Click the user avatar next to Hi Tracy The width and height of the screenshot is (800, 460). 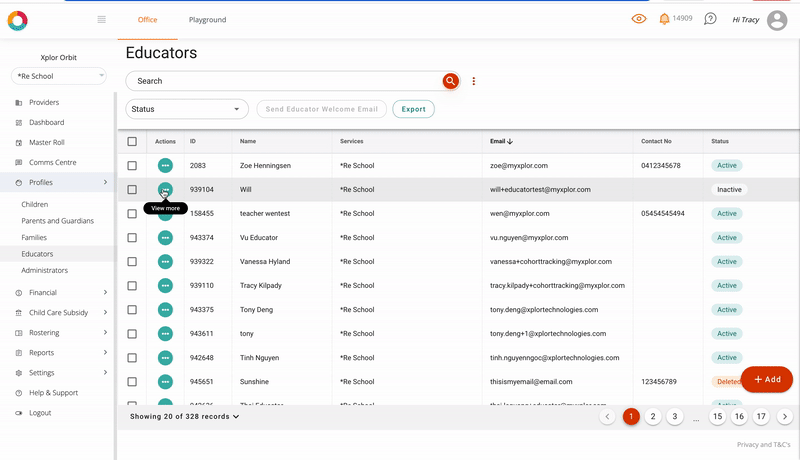tap(777, 20)
